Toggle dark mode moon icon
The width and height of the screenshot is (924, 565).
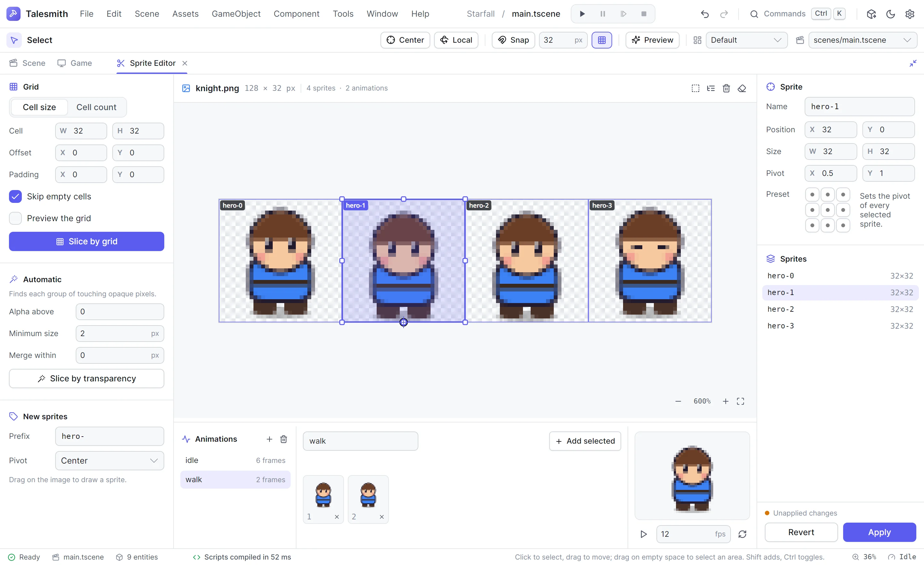click(x=890, y=14)
